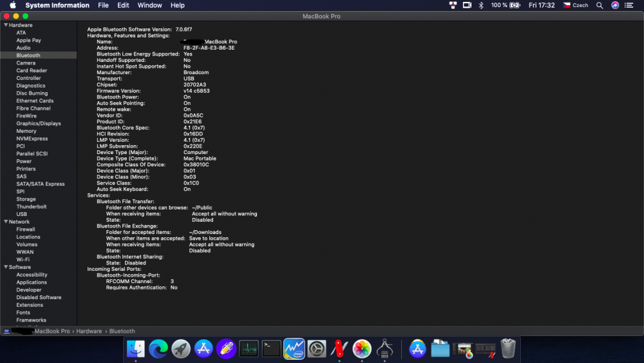Select Memory in sidebar
Image resolution: width=644 pixels, height=363 pixels.
pos(26,131)
